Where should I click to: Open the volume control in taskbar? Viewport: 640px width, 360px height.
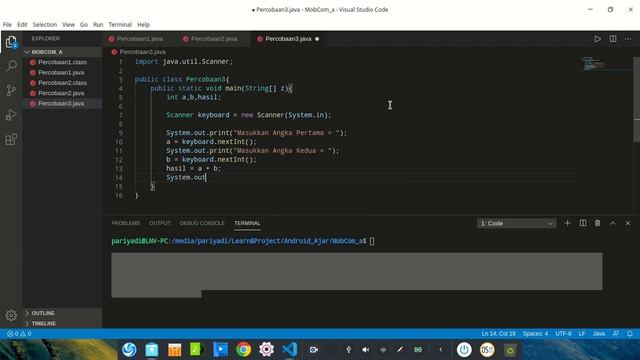pyautogui.click(x=366, y=350)
